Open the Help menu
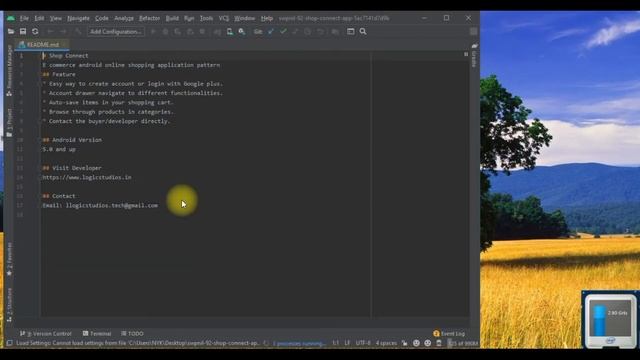The height and width of the screenshot is (360, 640). coord(267,18)
